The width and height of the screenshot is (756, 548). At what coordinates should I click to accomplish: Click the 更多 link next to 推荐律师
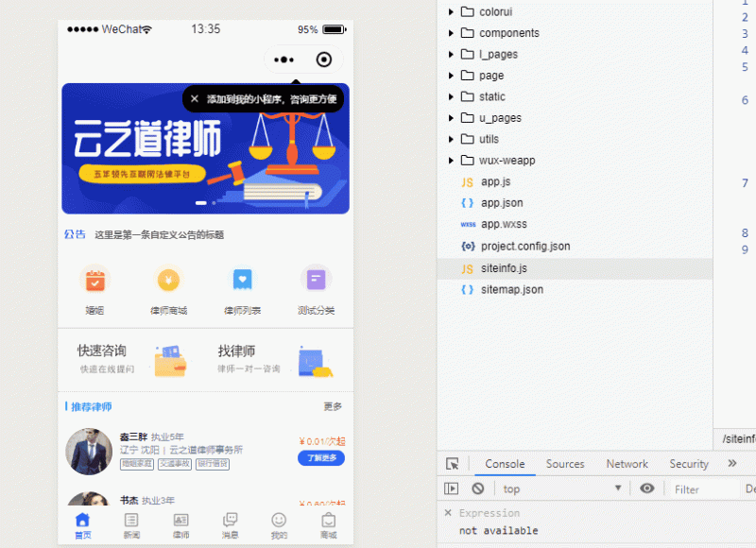tap(332, 405)
